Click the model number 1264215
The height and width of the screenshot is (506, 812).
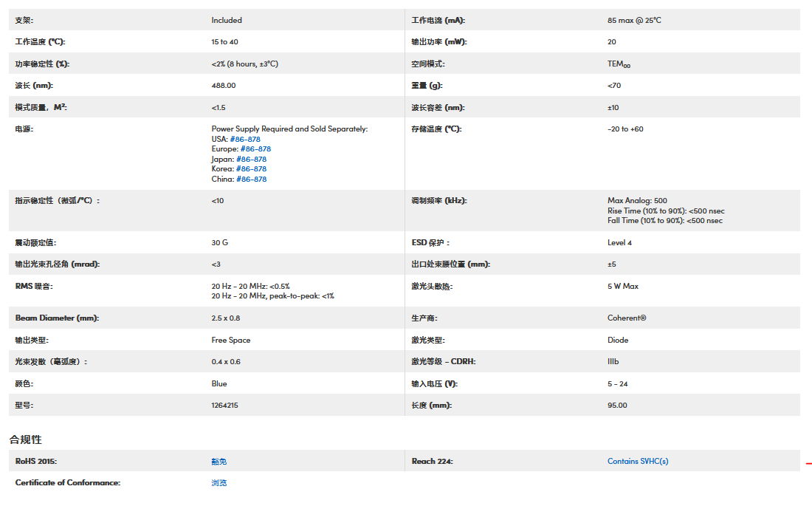coord(224,405)
